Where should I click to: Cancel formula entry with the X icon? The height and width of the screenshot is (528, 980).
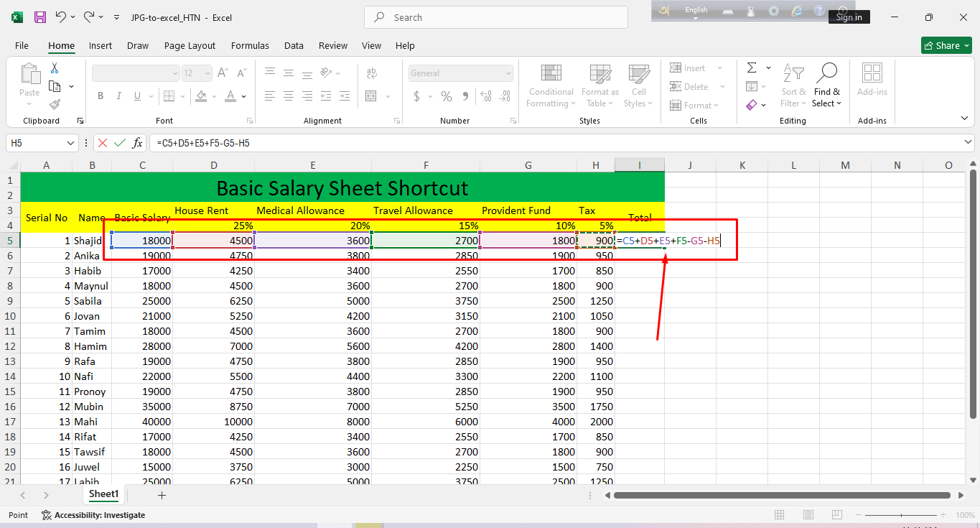103,143
